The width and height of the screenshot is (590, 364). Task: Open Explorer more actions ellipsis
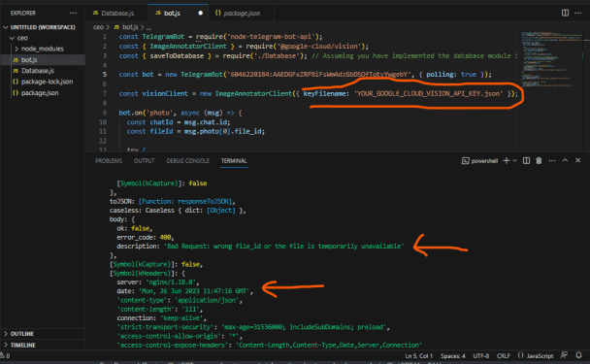click(73, 14)
